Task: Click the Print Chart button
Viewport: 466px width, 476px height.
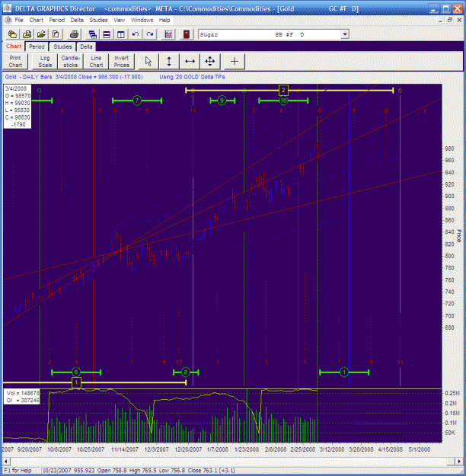Action: click(15, 62)
